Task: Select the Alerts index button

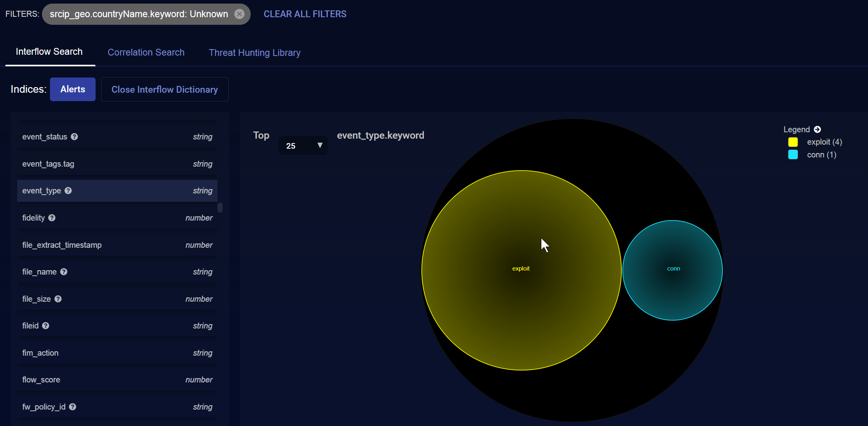Action: pos(73,89)
